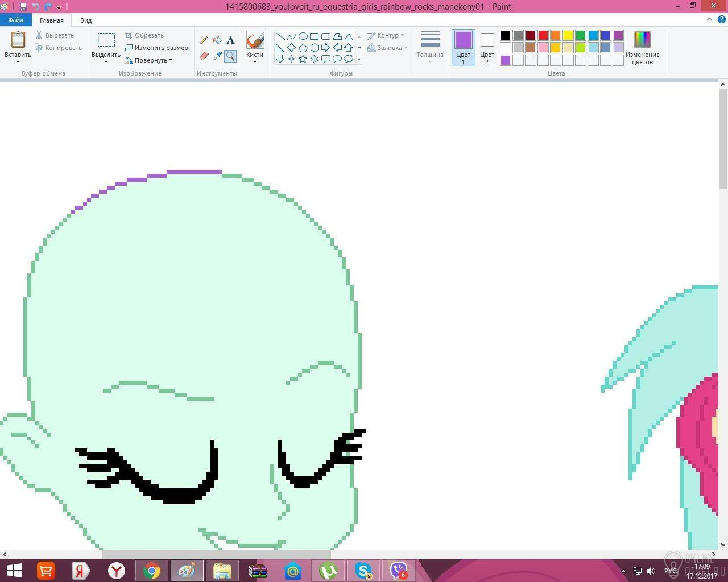Switch to the Вид tab
Image resolution: width=728 pixels, height=582 pixels.
(x=86, y=20)
